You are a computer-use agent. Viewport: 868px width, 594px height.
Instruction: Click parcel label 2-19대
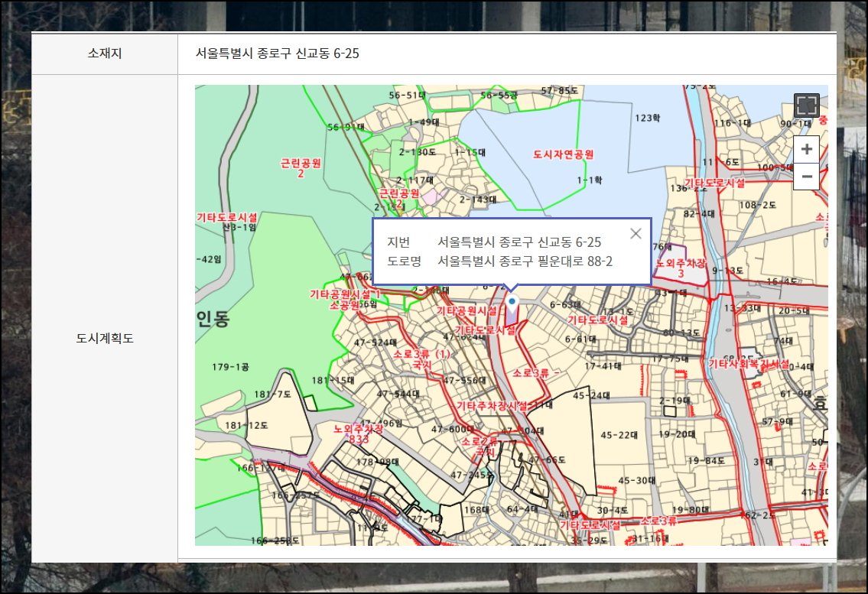[675, 401]
